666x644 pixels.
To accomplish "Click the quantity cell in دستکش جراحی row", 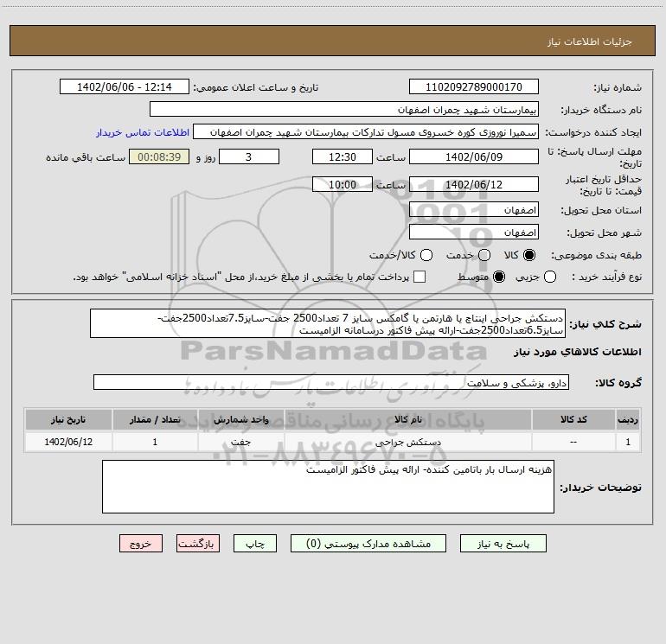I will 155,443.
